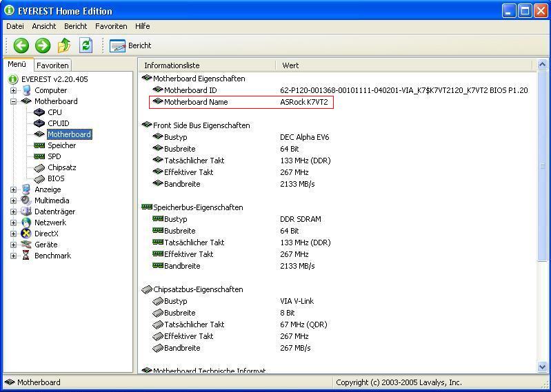Switch to the Favoriten tab
The image size is (551, 392).
coord(52,65)
